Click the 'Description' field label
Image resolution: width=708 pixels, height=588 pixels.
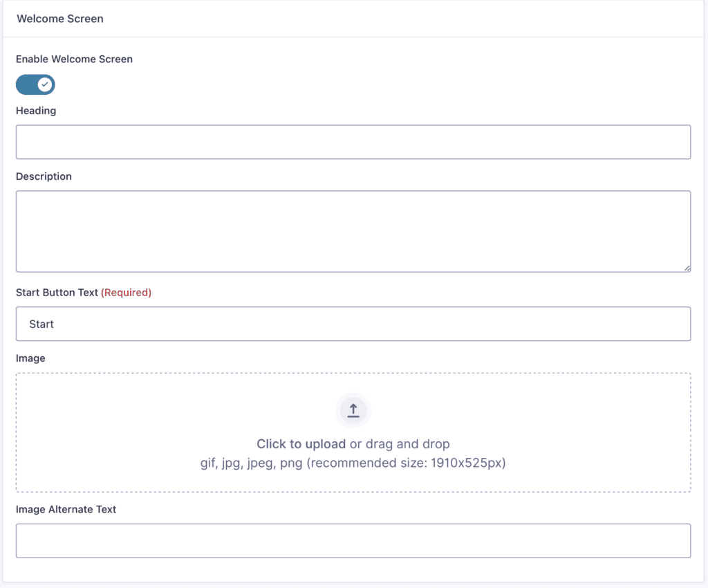click(x=44, y=176)
